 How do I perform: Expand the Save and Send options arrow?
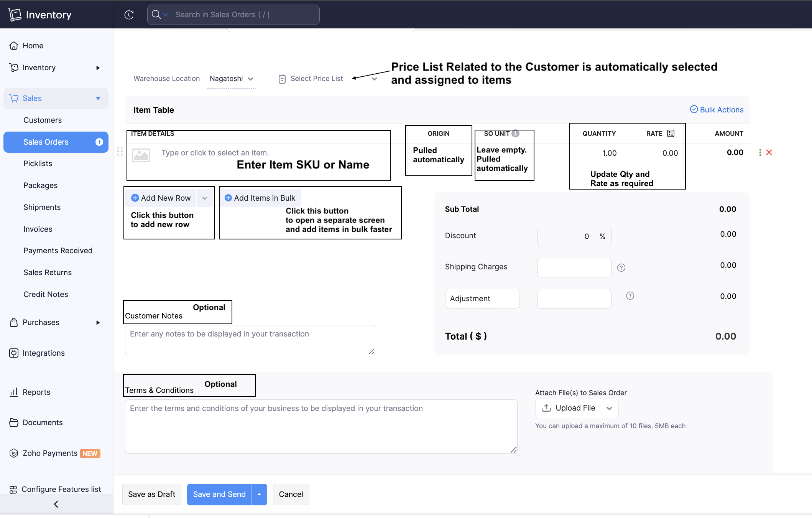tap(259, 494)
